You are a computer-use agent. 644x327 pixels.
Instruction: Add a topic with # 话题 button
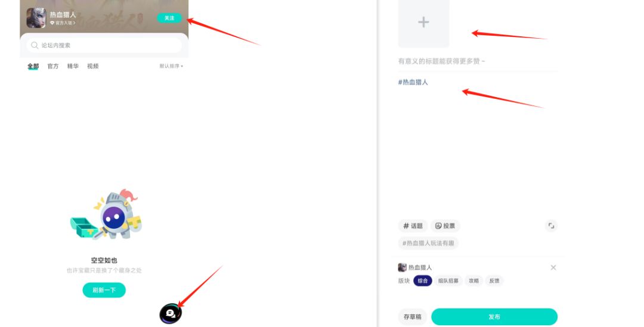(413, 226)
